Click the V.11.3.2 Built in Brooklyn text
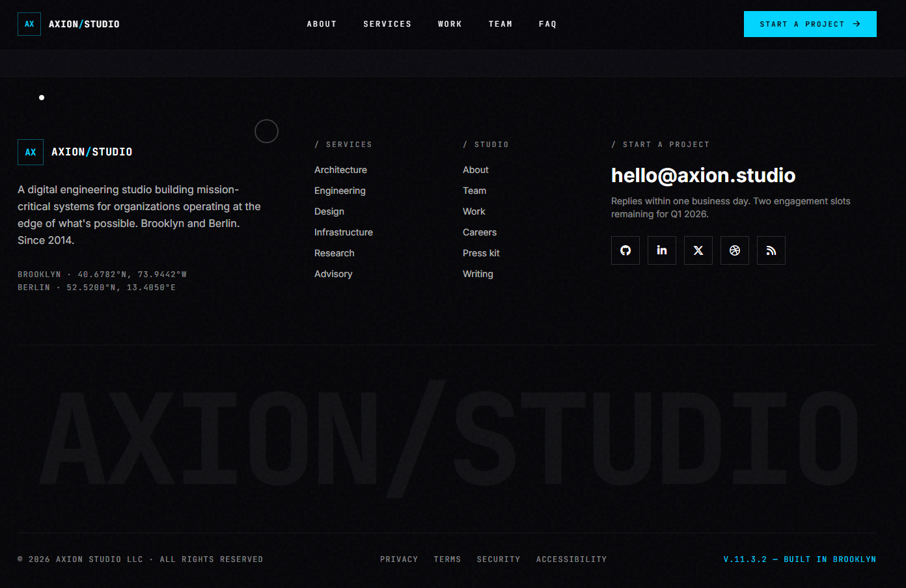 pyautogui.click(x=800, y=559)
